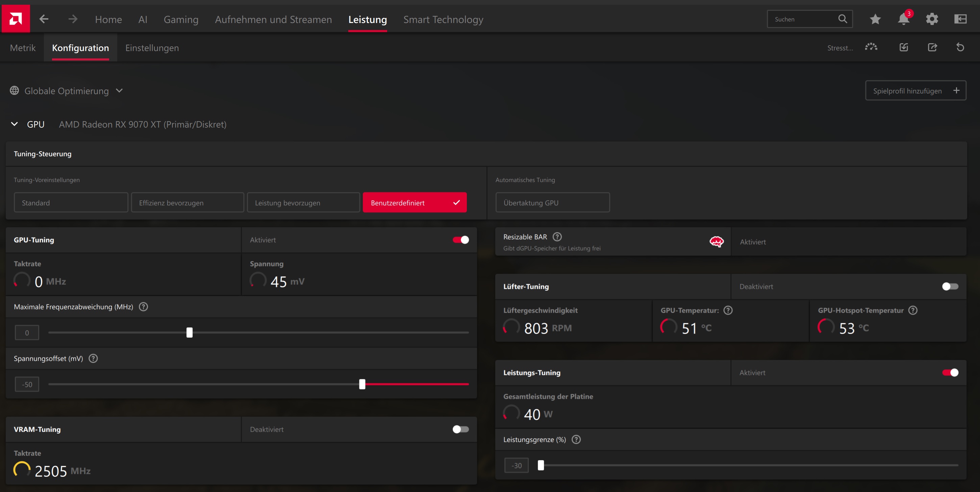Open the Gaming tab
980x492 pixels.
[x=181, y=19]
